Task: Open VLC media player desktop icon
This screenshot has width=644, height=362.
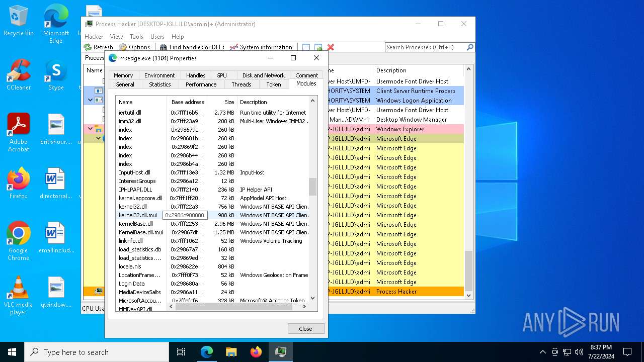Action: click(19, 296)
